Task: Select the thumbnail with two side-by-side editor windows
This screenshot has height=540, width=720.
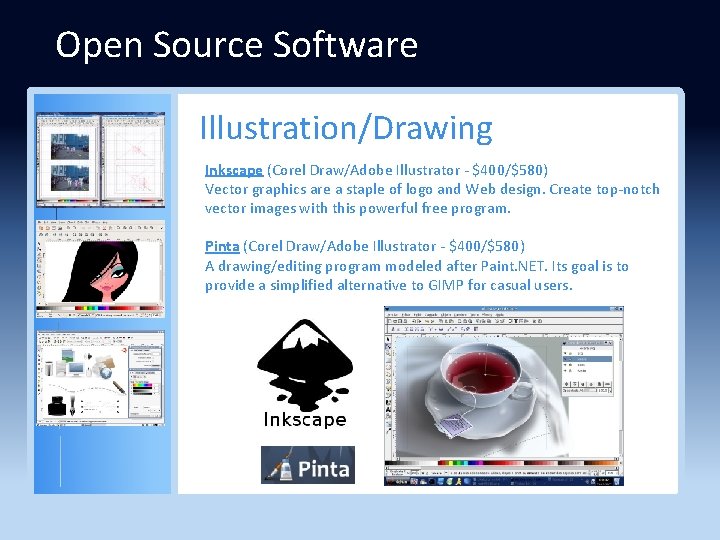Action: click(x=101, y=159)
